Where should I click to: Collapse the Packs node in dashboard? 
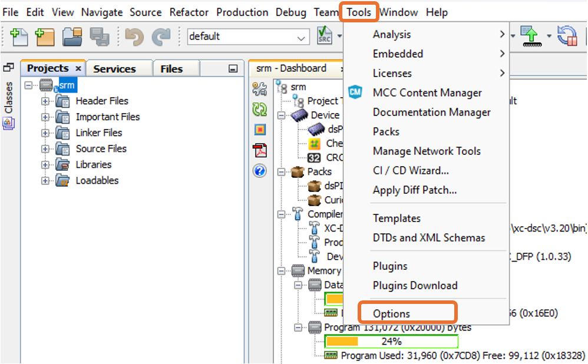point(281,172)
